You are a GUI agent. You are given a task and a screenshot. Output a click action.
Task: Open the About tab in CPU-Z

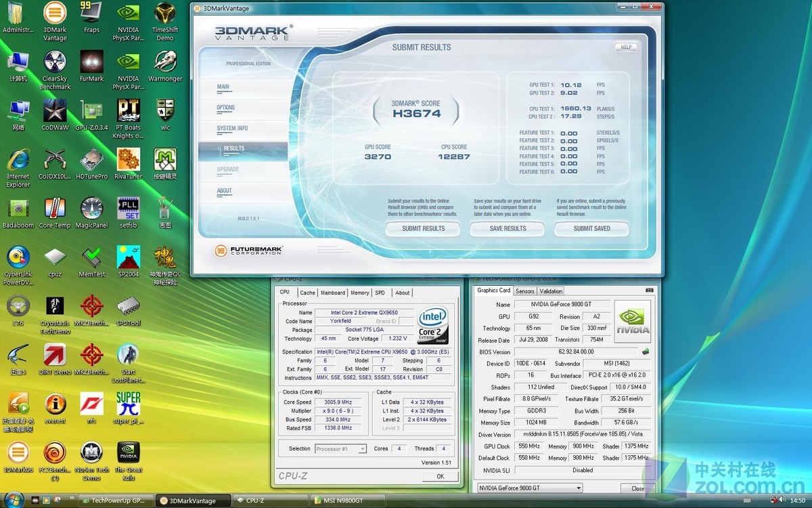point(403,293)
